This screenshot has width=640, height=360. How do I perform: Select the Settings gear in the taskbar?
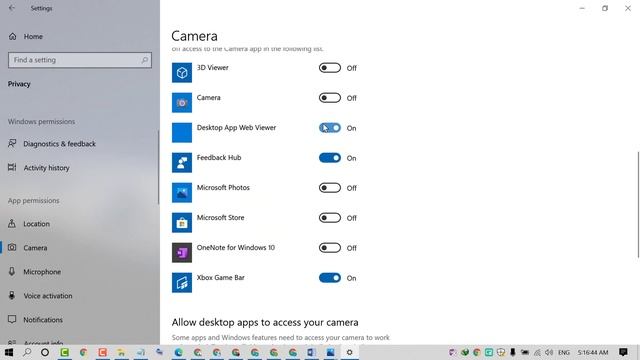click(349, 352)
